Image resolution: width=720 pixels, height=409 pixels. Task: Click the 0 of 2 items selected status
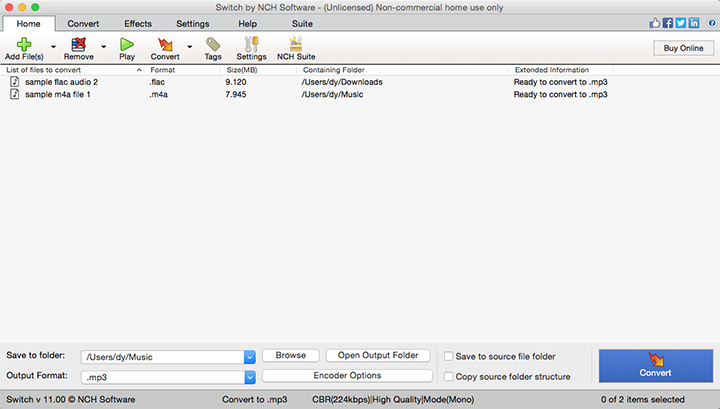(x=642, y=399)
